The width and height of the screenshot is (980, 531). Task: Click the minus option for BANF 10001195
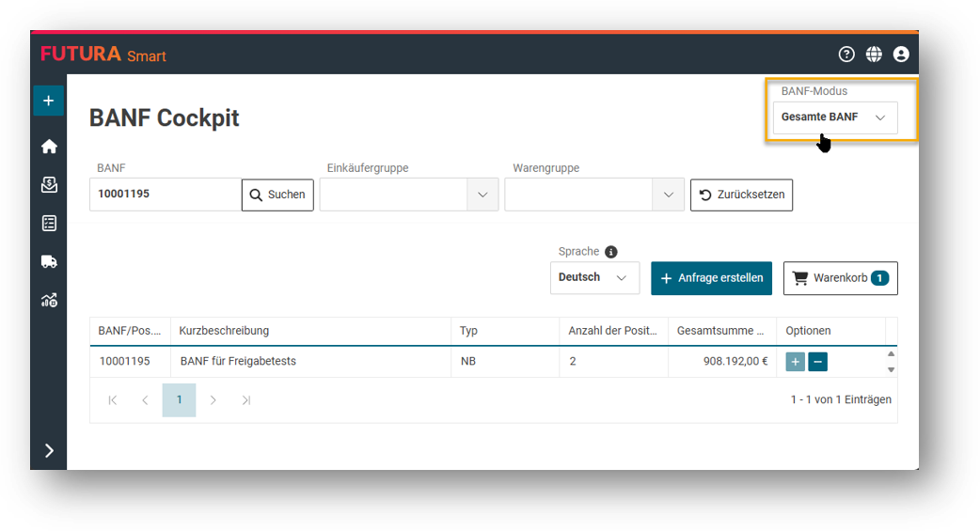click(x=817, y=362)
